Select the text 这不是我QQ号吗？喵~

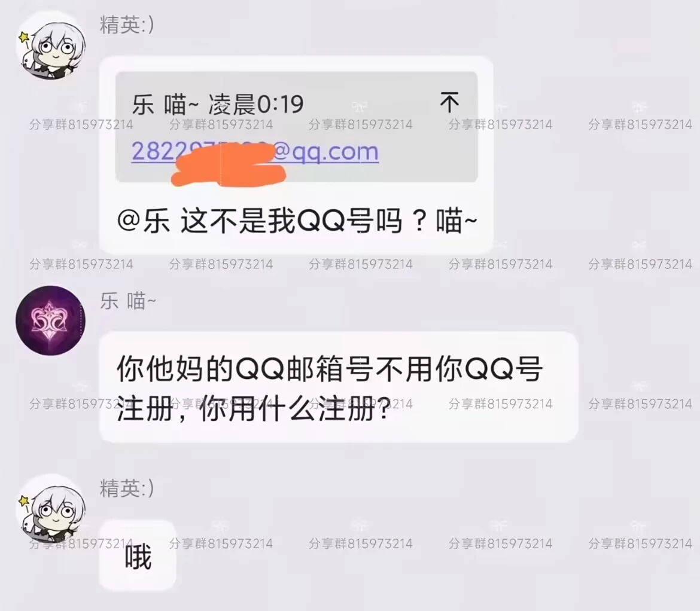[329, 221]
